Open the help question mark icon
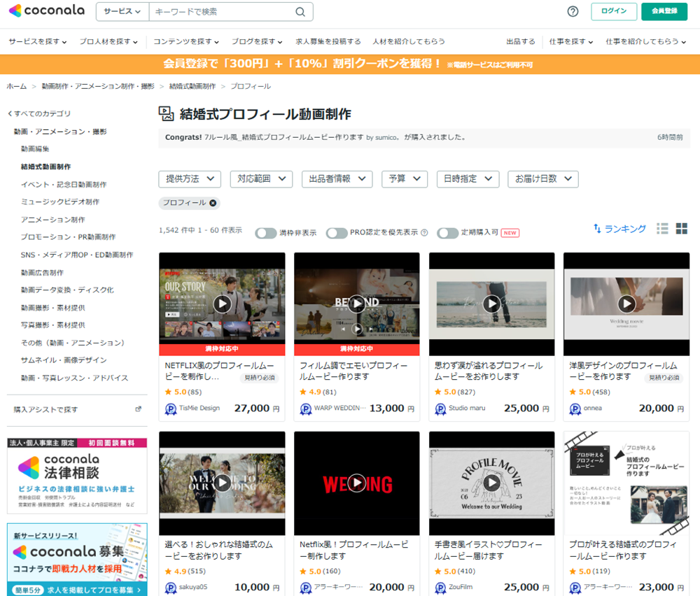This screenshot has width=700, height=596. (573, 11)
